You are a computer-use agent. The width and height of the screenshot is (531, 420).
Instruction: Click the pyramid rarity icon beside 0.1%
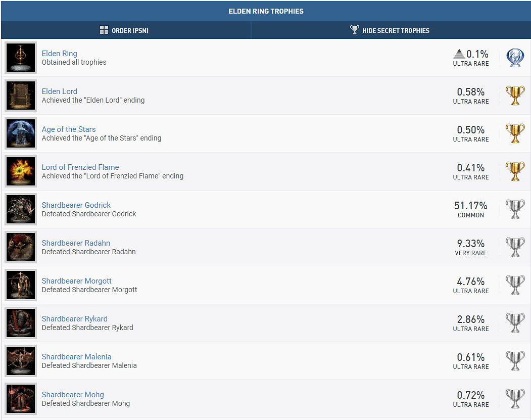(459, 54)
